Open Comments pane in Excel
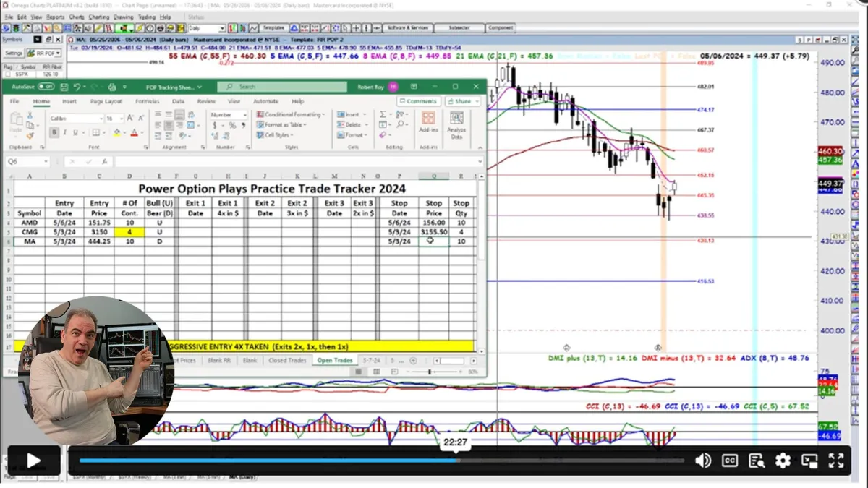Viewport: 868px width, 488px height. (418, 102)
